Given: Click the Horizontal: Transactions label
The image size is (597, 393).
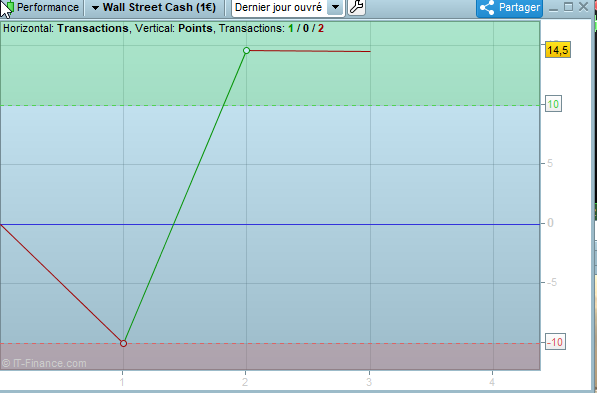Looking at the screenshot, I should tap(65, 29).
